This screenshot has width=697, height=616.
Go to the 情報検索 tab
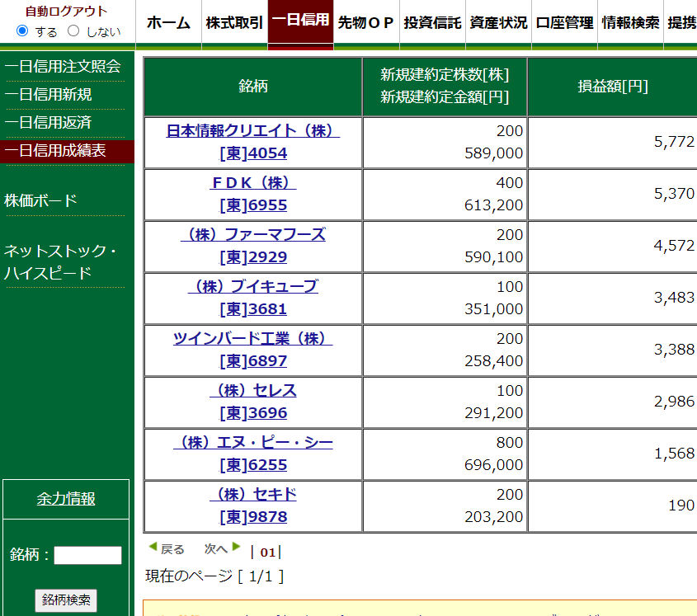(630, 22)
